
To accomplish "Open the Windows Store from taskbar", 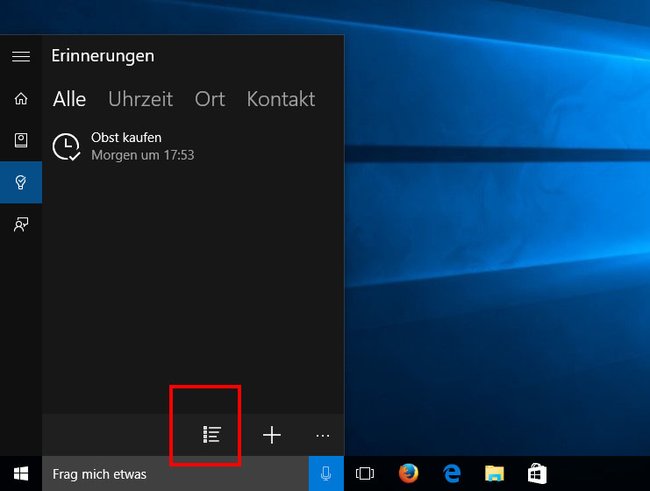I will 537,473.
